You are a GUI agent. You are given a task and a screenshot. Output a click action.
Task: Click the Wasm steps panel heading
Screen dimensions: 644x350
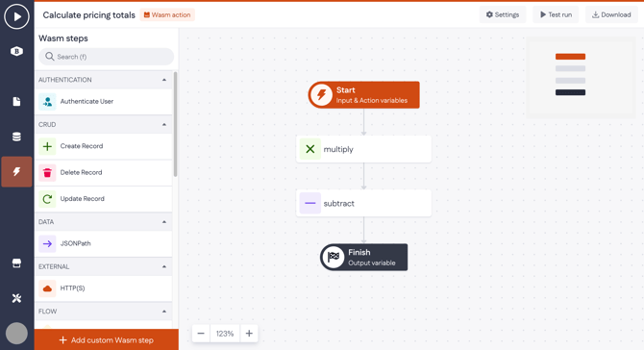pos(63,38)
